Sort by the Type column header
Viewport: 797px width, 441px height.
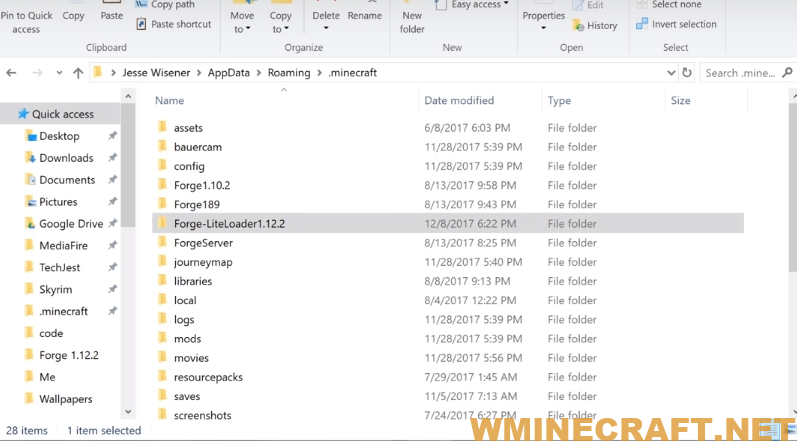(x=559, y=101)
